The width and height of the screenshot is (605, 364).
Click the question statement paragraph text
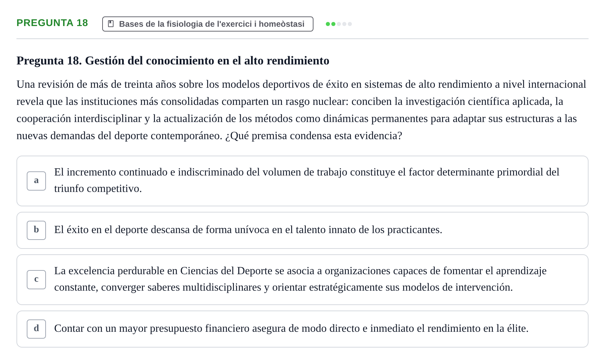[302, 110]
